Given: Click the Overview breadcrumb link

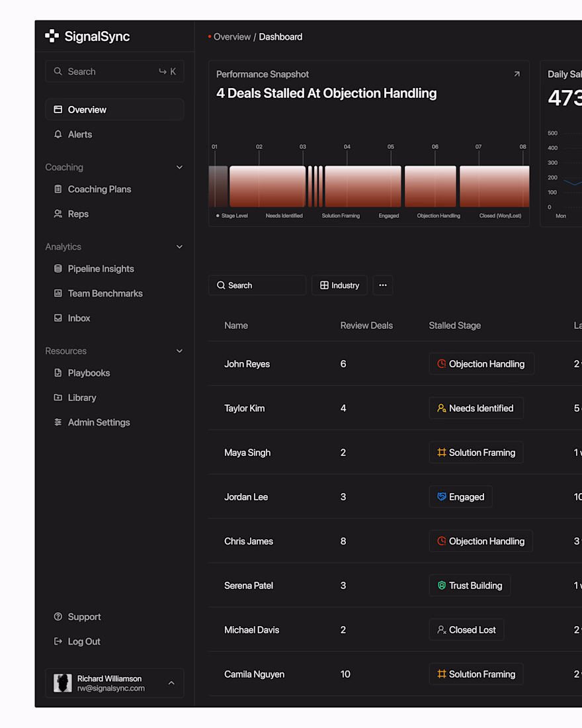Looking at the screenshot, I should 231,36.
